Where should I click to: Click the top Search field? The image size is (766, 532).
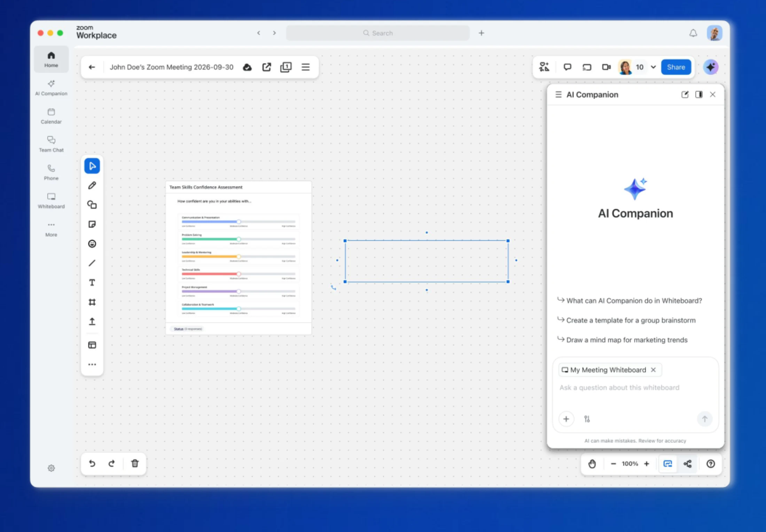coord(377,33)
